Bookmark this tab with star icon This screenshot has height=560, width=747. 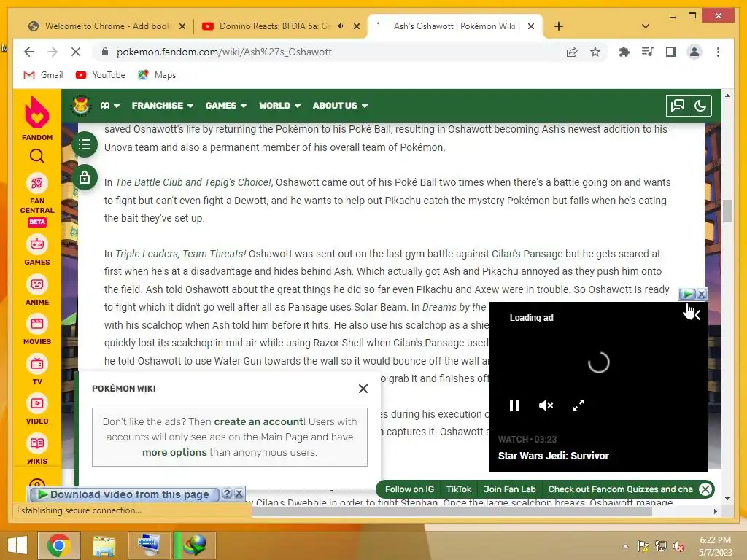[x=595, y=52]
